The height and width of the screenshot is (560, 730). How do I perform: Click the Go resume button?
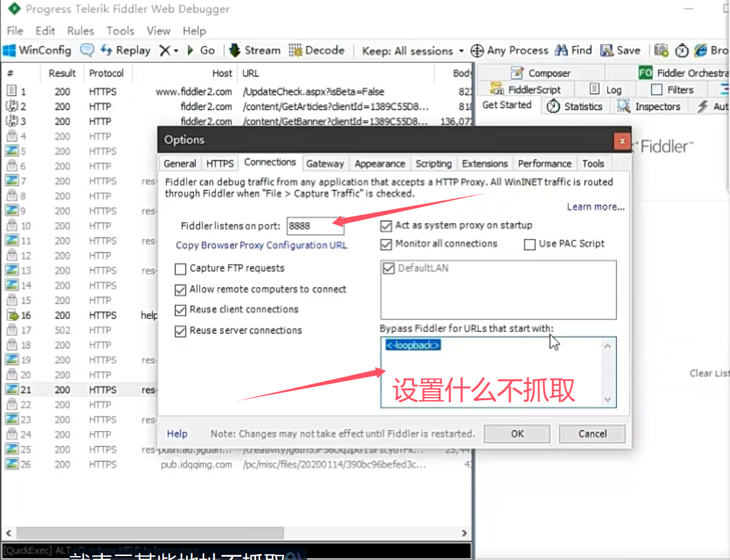pos(201,50)
